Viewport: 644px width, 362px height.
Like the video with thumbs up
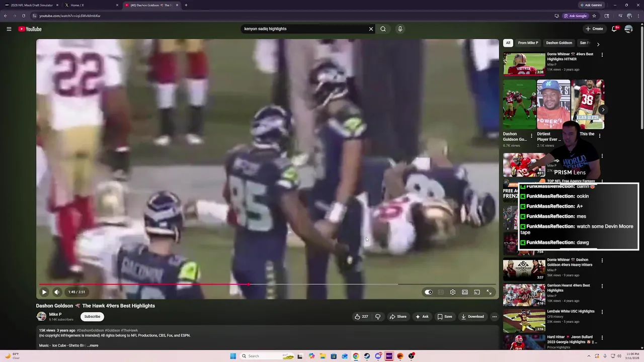pos(361,317)
